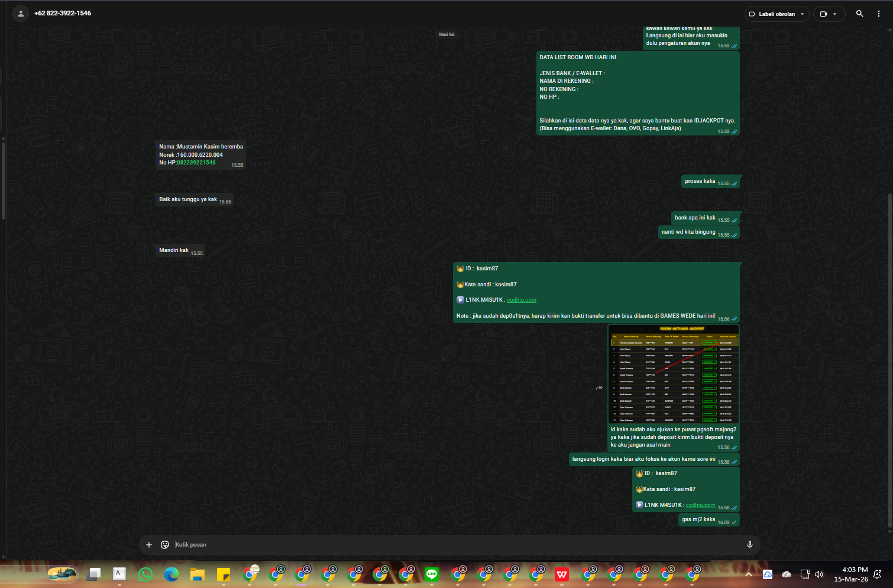The width and height of the screenshot is (893, 588).
Task: Open network settings from system tray
Action: 805,574
